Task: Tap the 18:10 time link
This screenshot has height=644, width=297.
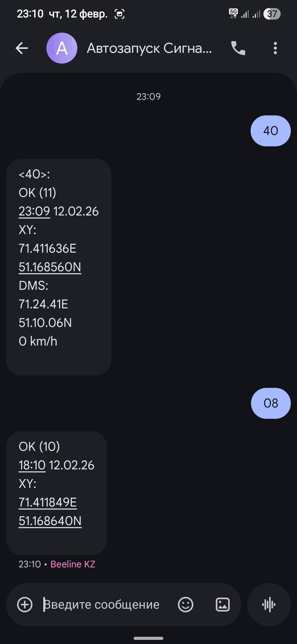Action: point(32,465)
